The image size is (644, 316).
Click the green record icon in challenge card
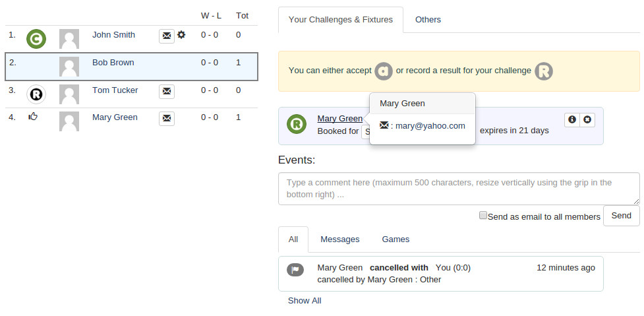click(x=297, y=124)
